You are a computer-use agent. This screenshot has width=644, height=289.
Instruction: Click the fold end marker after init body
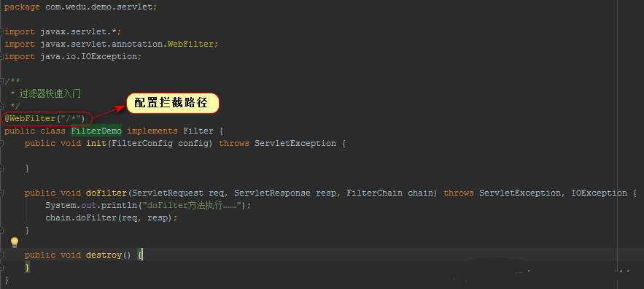point(2,168)
